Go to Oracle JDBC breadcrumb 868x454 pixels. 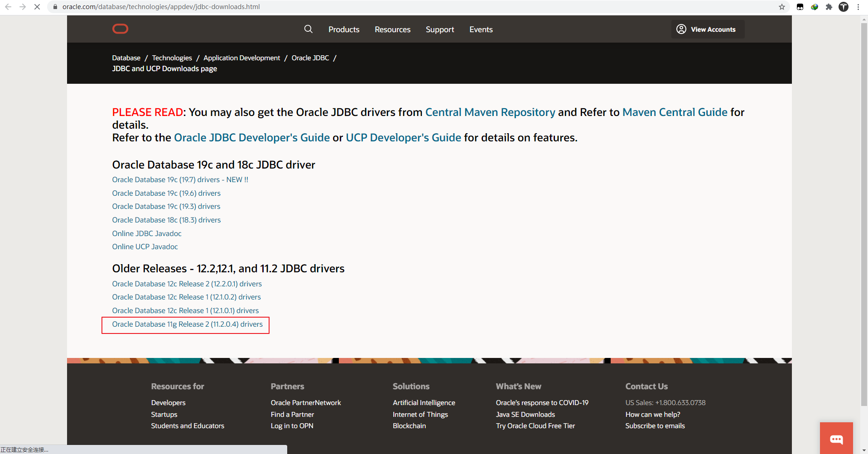tap(310, 58)
